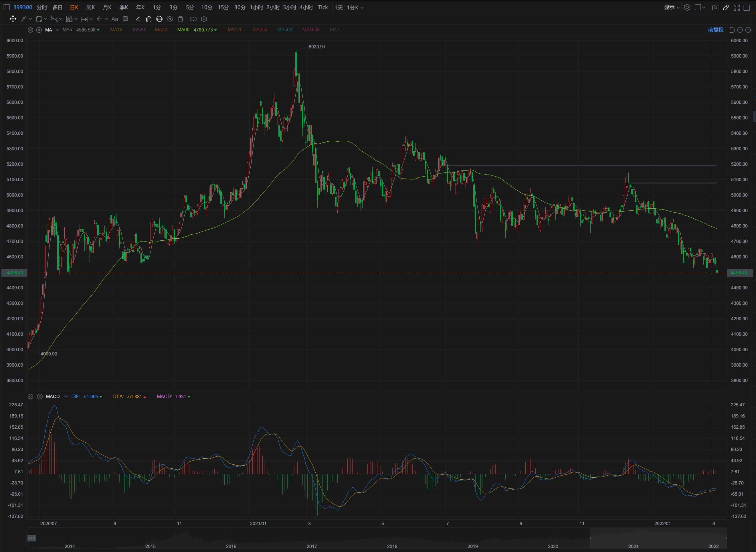Select the magnet snap drawing tool
This screenshot has height=552, width=756.
tap(149, 19)
